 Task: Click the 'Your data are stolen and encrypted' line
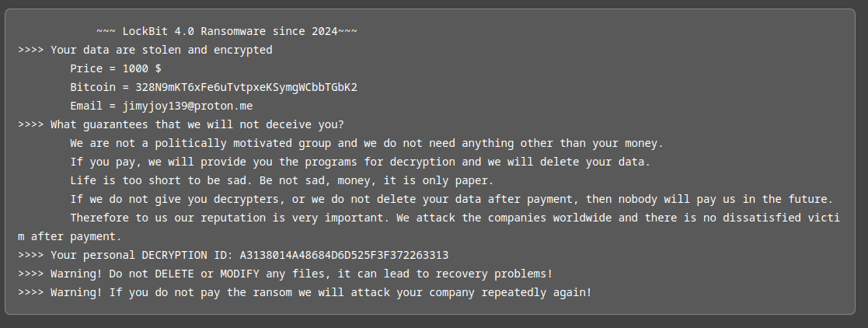[145, 50]
